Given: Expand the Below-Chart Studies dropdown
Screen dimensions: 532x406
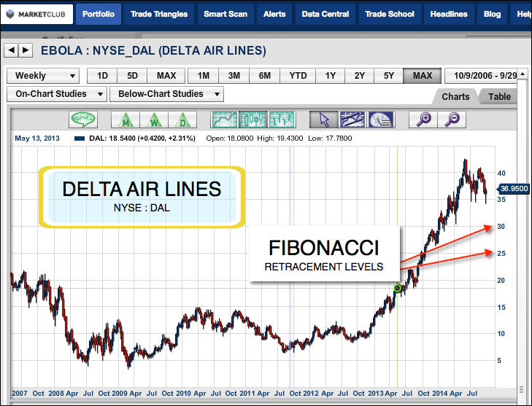Looking at the screenshot, I should coord(166,93).
